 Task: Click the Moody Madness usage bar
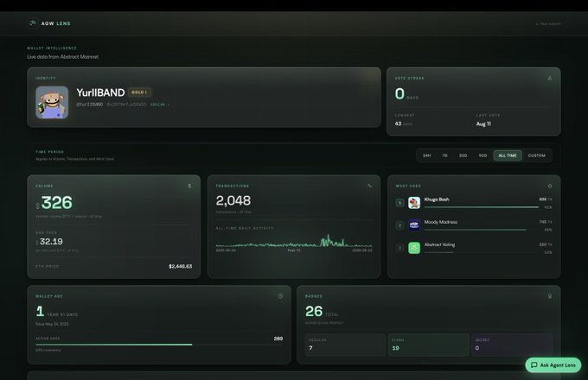click(481, 230)
